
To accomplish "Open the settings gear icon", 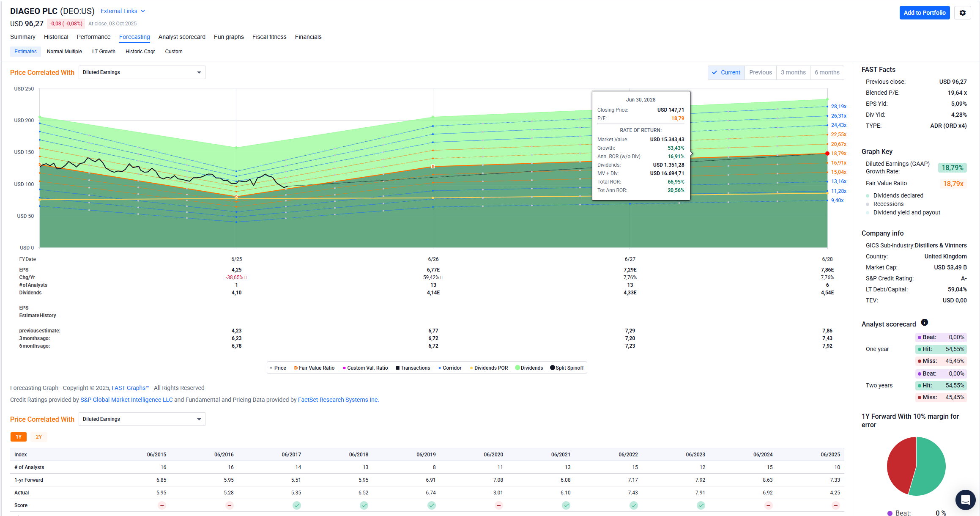I will point(962,13).
